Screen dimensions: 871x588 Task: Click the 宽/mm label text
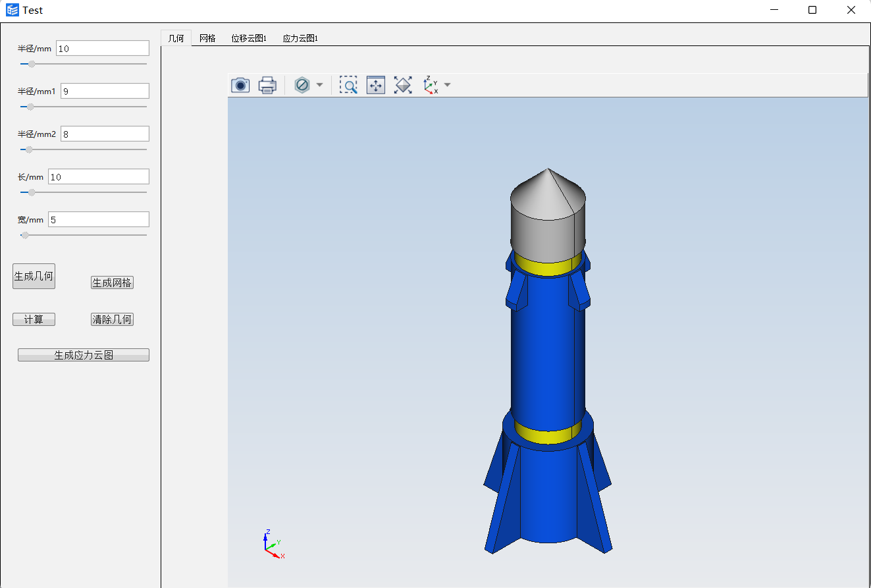(31, 220)
